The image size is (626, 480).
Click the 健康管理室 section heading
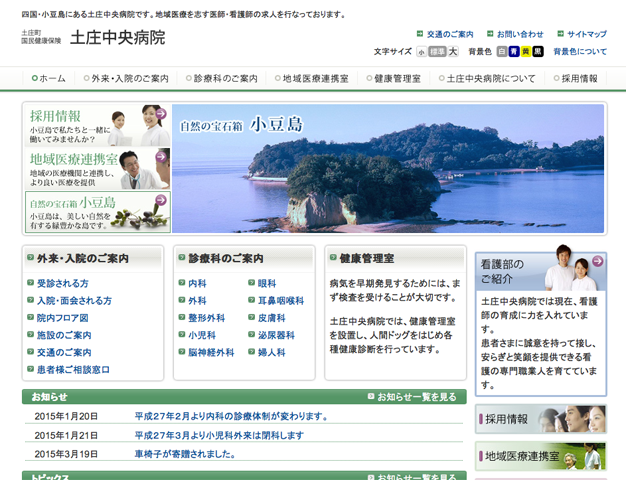click(x=366, y=259)
